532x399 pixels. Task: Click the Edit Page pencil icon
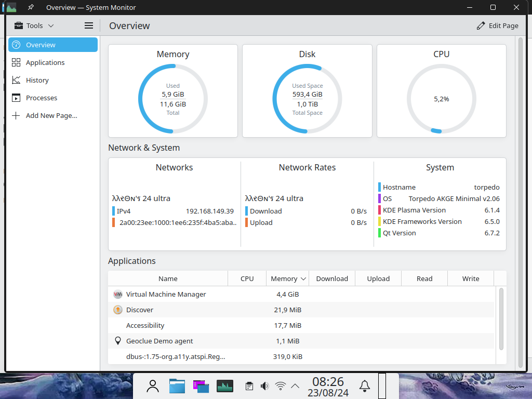[x=481, y=26]
